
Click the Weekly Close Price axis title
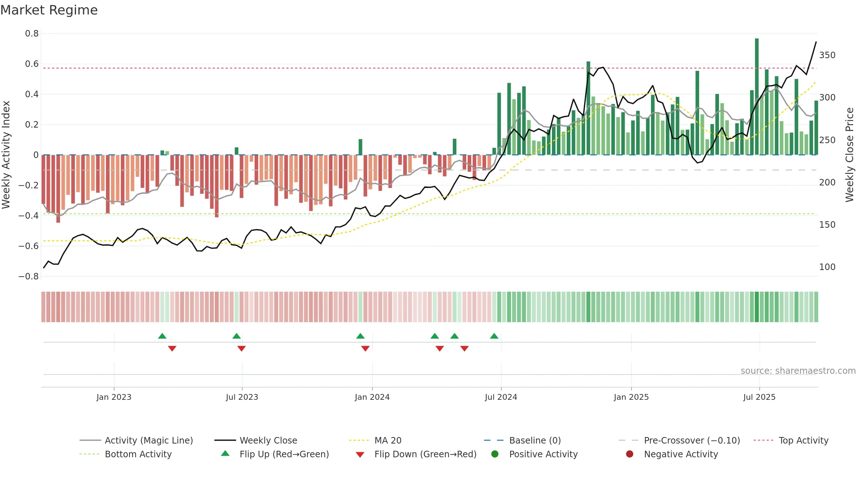(850, 155)
